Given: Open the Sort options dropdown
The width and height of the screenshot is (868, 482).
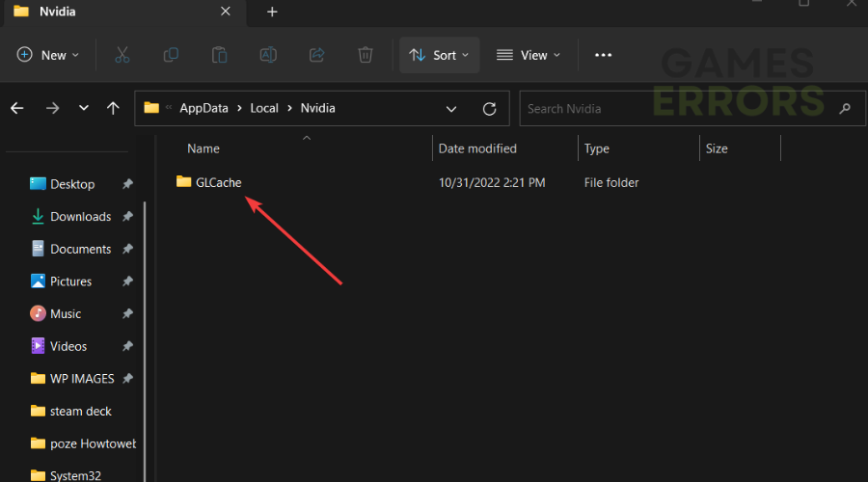Looking at the screenshot, I should point(439,55).
